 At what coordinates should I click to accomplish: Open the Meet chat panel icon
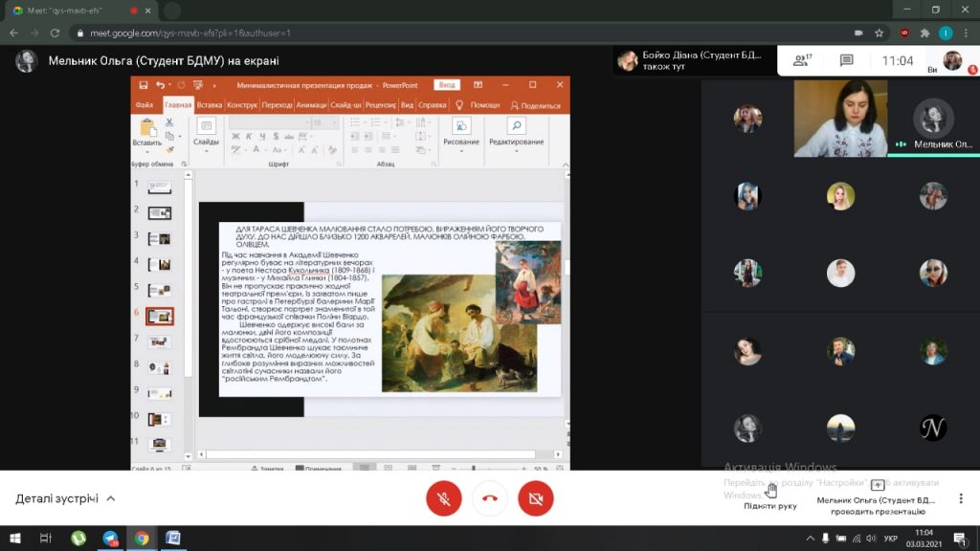pyautogui.click(x=846, y=60)
